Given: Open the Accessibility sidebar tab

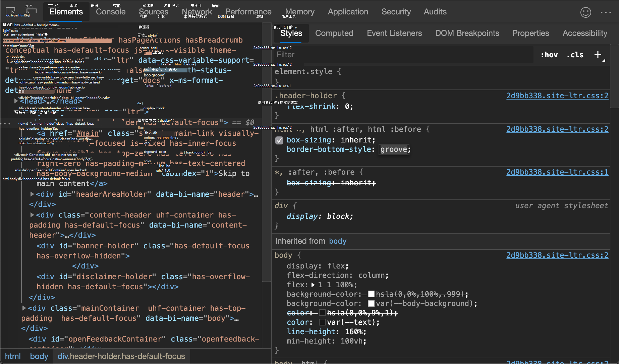Looking at the screenshot, I should pyautogui.click(x=585, y=33).
